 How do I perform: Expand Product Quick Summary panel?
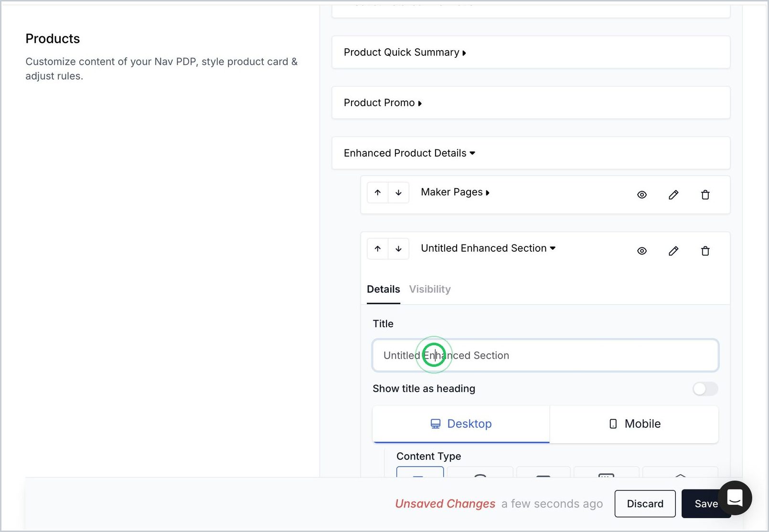[531, 52]
